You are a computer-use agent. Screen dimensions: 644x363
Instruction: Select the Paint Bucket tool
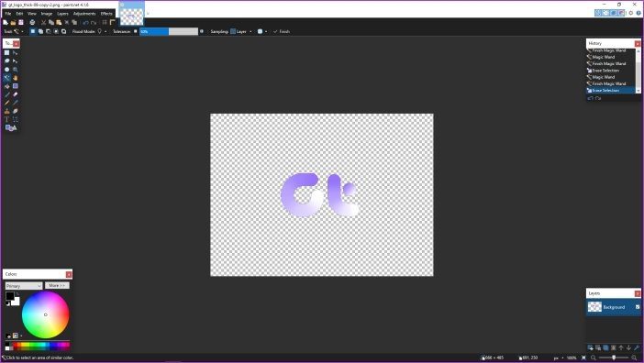(6, 86)
